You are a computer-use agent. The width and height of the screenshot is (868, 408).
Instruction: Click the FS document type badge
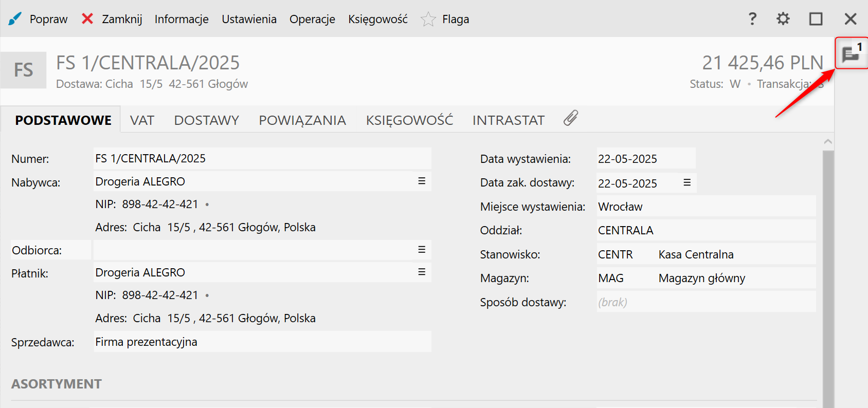[24, 70]
